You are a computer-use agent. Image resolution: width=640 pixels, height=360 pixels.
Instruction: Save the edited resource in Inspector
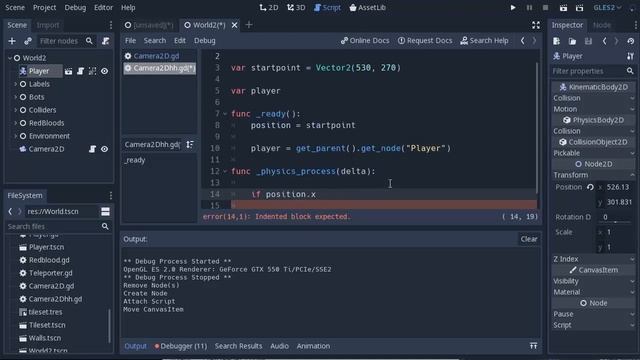(588, 41)
